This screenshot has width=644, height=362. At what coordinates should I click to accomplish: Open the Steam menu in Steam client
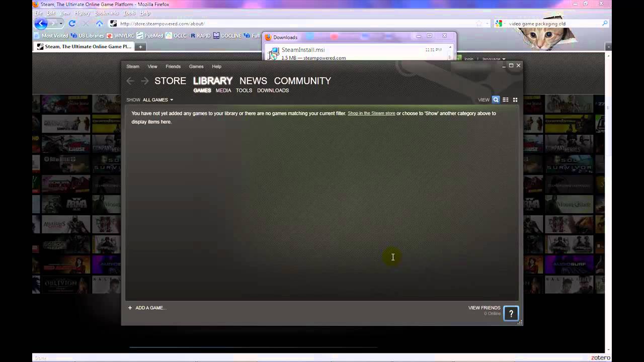point(133,66)
